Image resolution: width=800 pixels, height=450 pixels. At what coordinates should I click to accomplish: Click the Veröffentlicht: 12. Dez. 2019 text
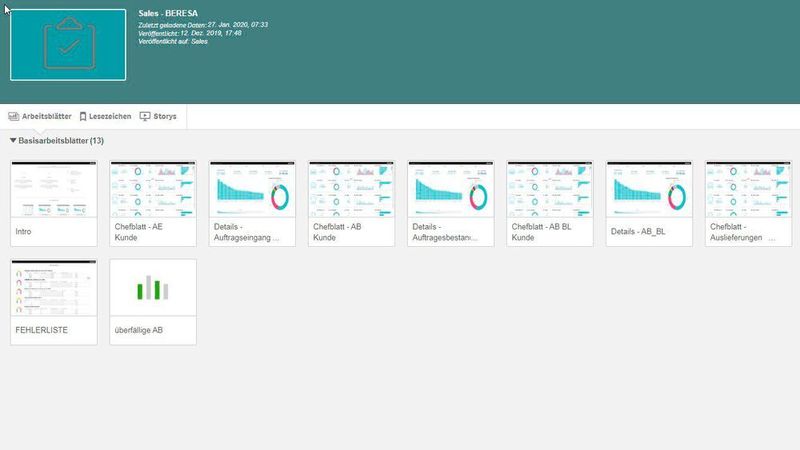(190, 33)
